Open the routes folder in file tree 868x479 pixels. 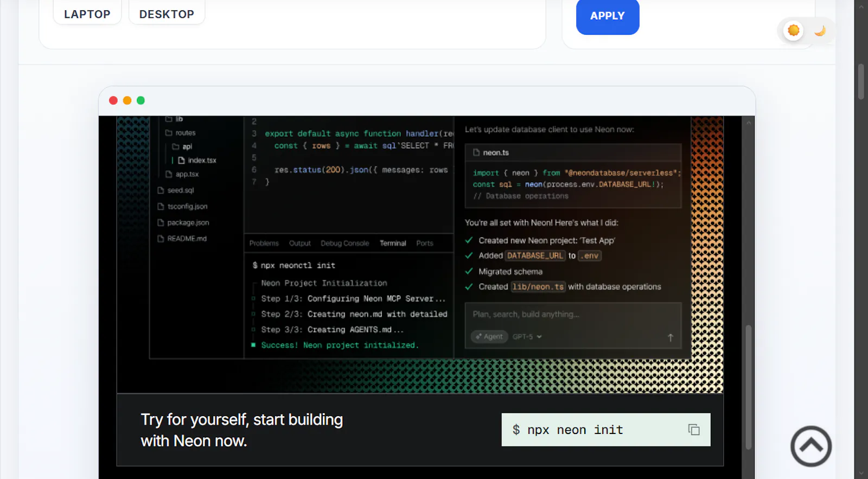[x=181, y=133]
